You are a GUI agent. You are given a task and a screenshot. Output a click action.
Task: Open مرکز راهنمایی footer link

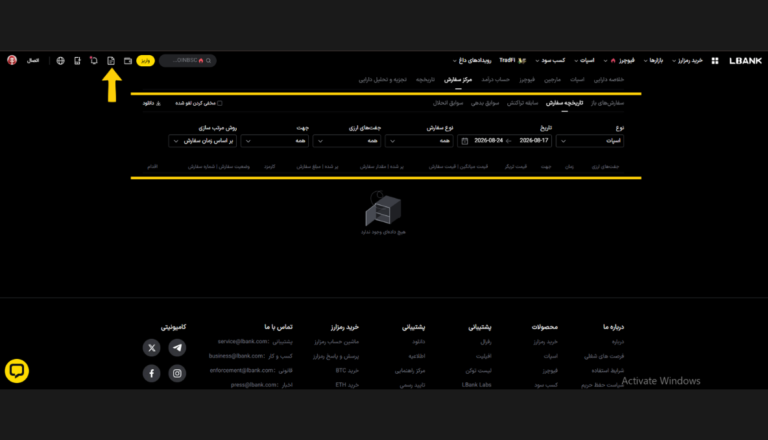[x=410, y=371]
